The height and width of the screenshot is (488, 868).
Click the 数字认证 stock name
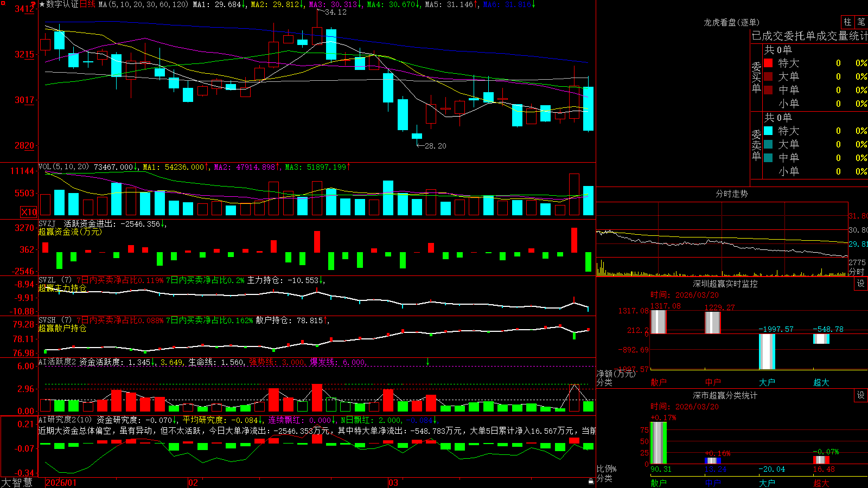pyautogui.click(x=62, y=4)
